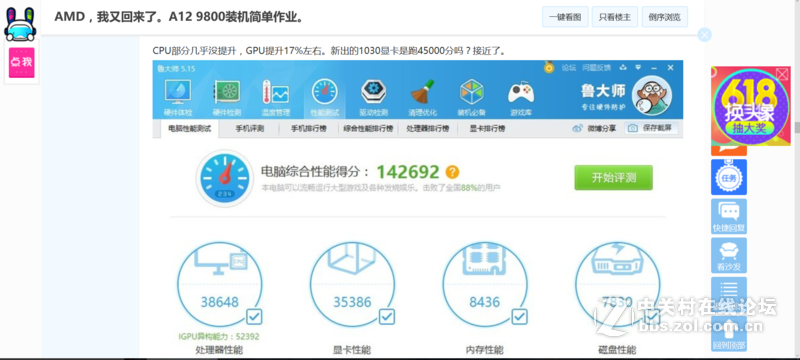Click 回到顶部 back to top icon
The image size is (800, 360).
[x=729, y=333]
